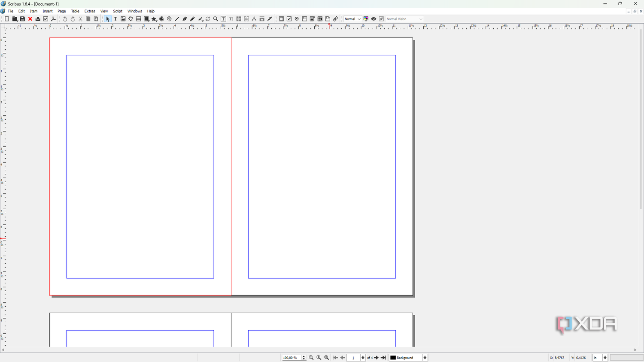
Task: Click the vertical scrollbar
Action: pyautogui.click(x=641, y=119)
